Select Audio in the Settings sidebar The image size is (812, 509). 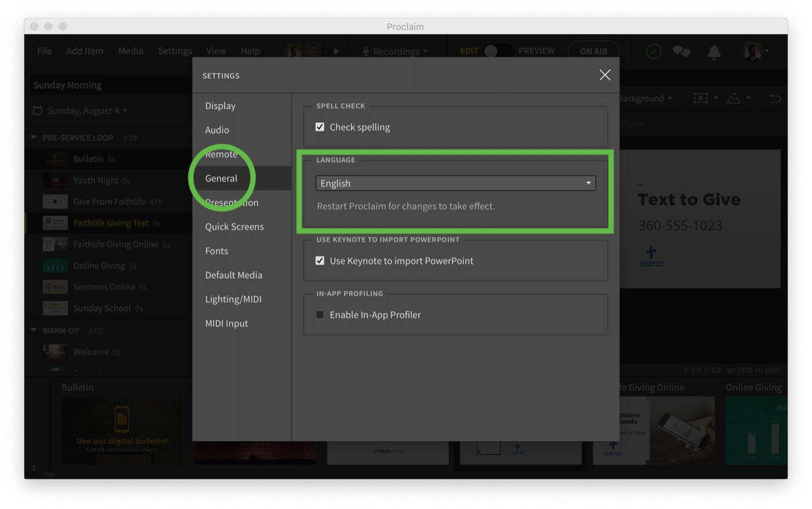pyautogui.click(x=217, y=130)
